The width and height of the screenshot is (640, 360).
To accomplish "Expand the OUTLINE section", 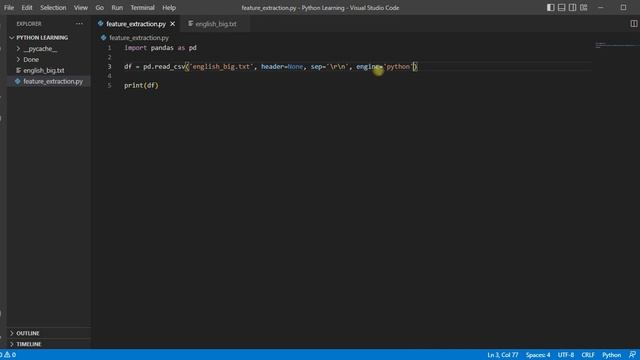I will pyautogui.click(x=28, y=333).
